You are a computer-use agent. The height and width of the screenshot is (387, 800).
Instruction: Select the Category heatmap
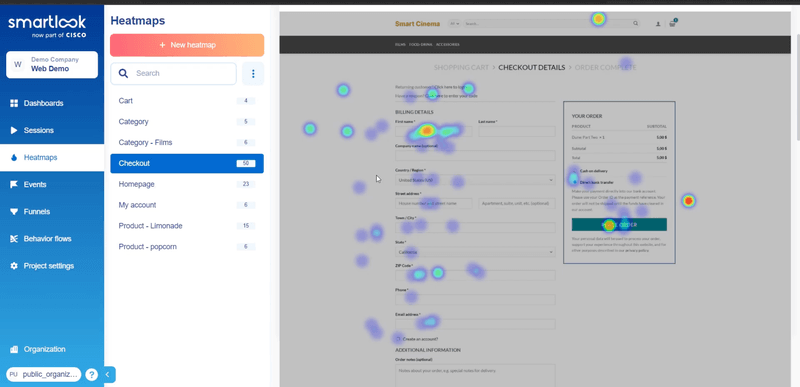[187, 122]
